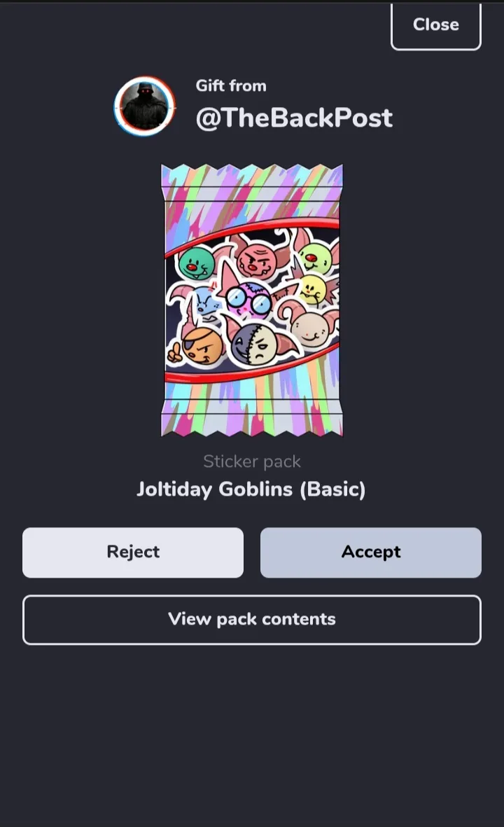Tap the zigzag top edge of pack wrapper
Screen dimensions: 504x827
[252, 176]
